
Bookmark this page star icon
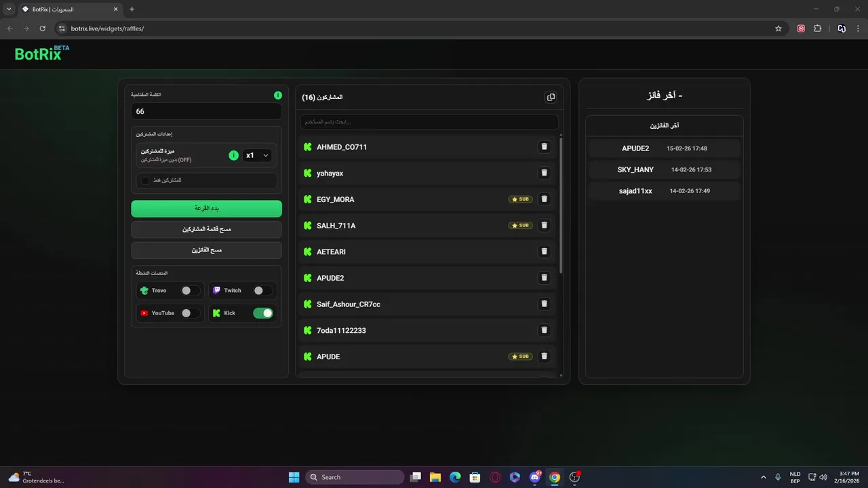coord(778,28)
